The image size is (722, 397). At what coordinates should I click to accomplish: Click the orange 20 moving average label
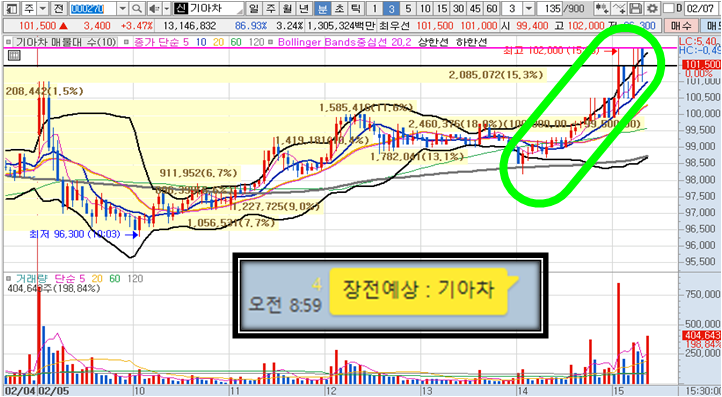(218, 42)
